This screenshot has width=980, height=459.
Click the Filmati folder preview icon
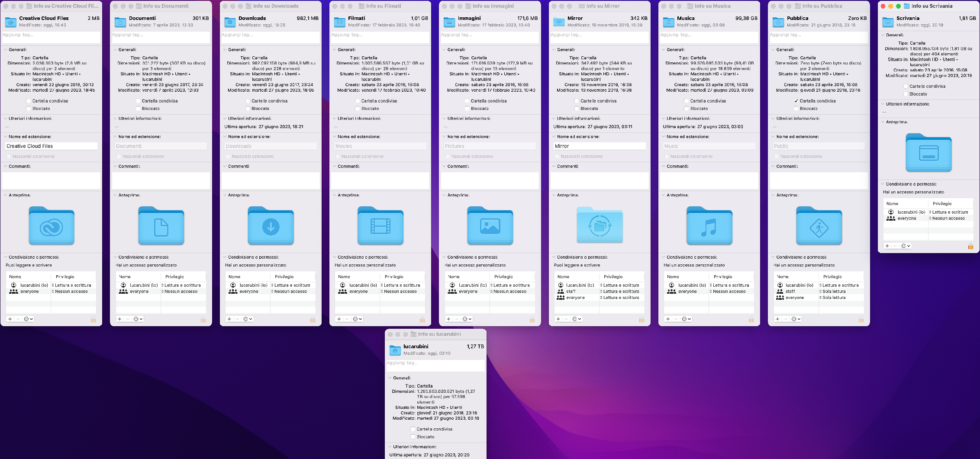pyautogui.click(x=380, y=226)
